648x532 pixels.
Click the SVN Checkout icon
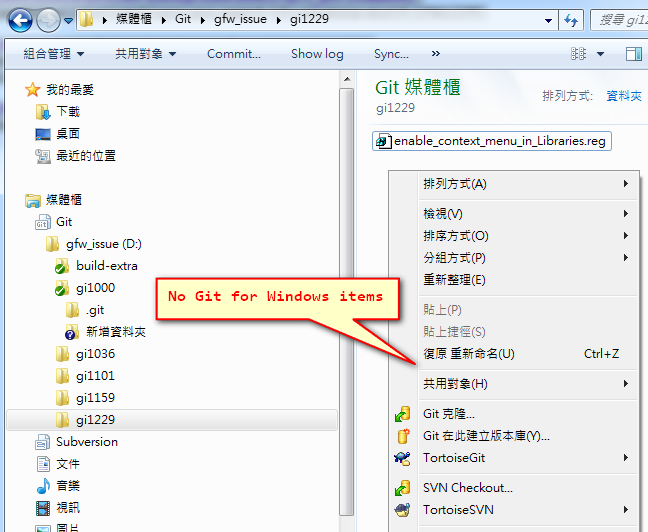coord(403,488)
